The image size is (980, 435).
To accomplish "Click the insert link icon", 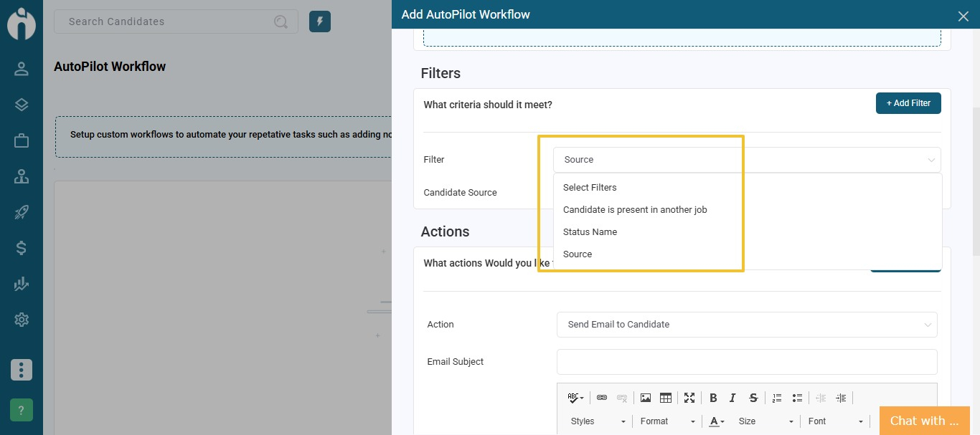I will point(602,398).
